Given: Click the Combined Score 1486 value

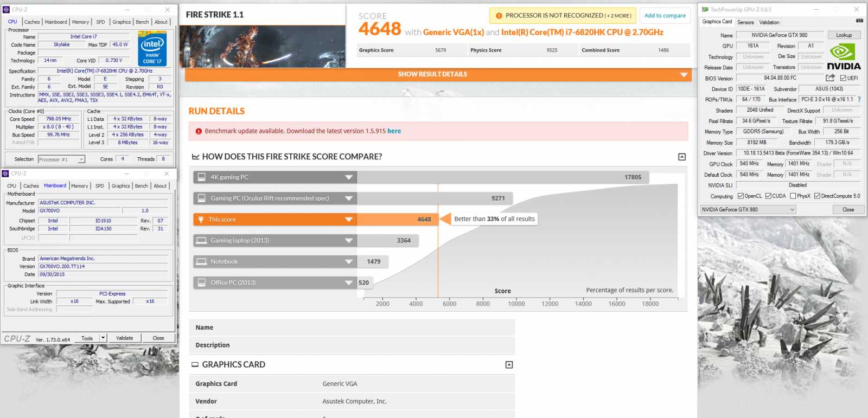Looking at the screenshot, I should [663, 50].
